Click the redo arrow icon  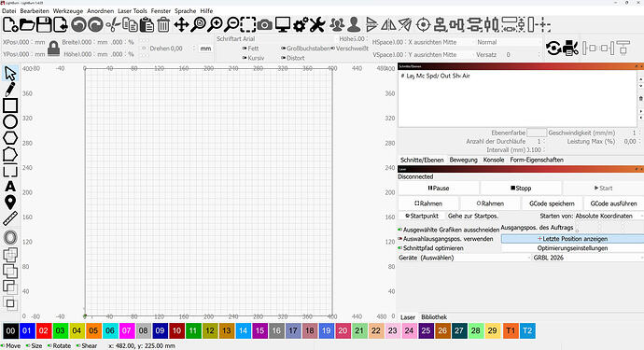click(95, 25)
